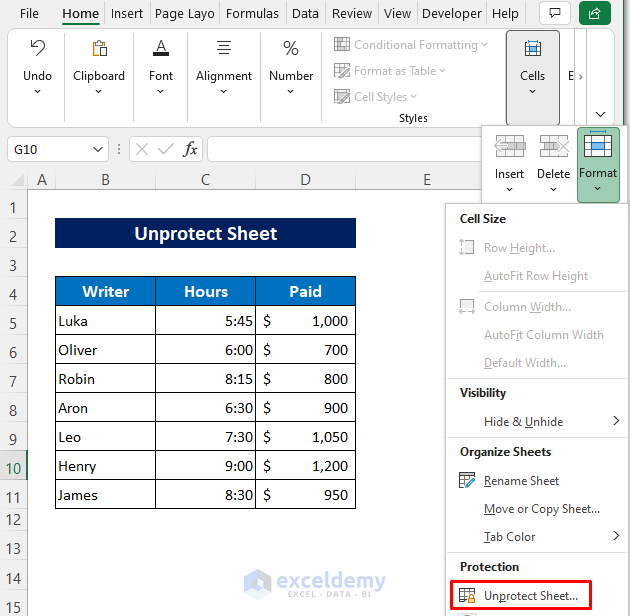Image resolution: width=630 pixels, height=616 pixels.
Task: Switch to the Help tab
Action: [x=505, y=13]
